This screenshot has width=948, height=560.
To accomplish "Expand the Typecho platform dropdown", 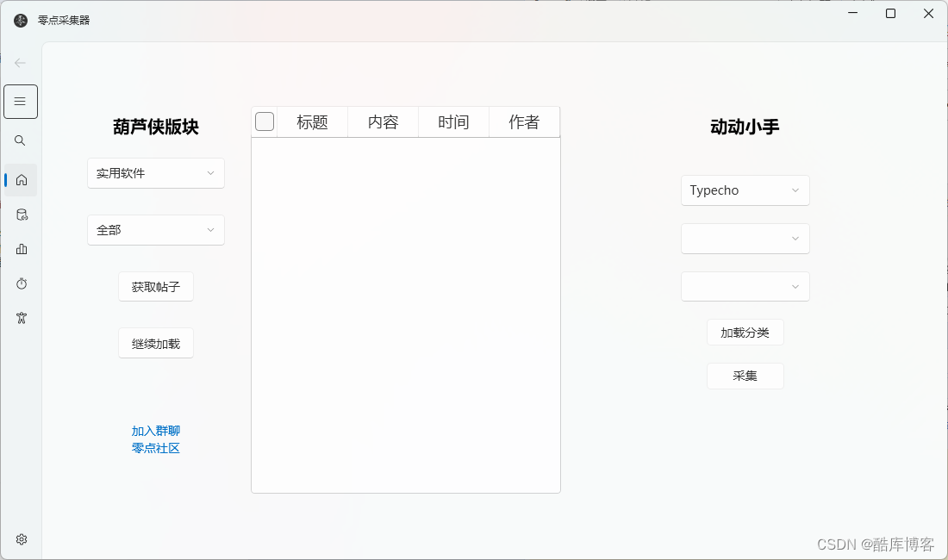I will tap(745, 190).
